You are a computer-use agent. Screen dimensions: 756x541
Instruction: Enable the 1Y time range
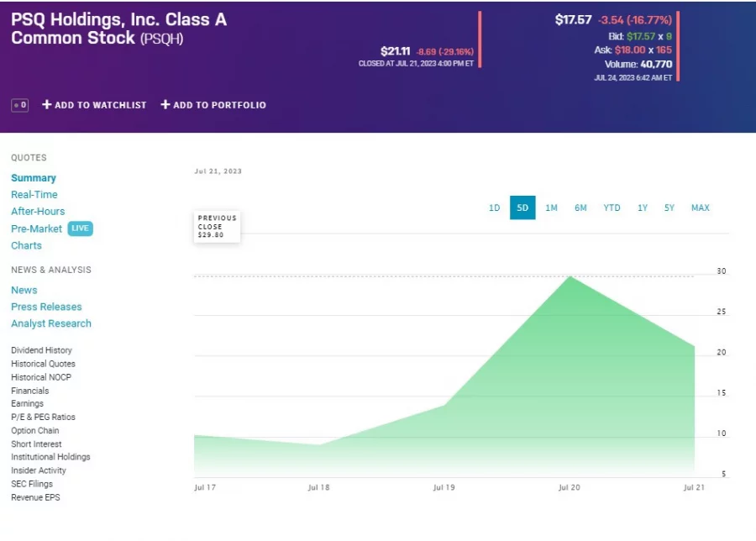coord(643,207)
